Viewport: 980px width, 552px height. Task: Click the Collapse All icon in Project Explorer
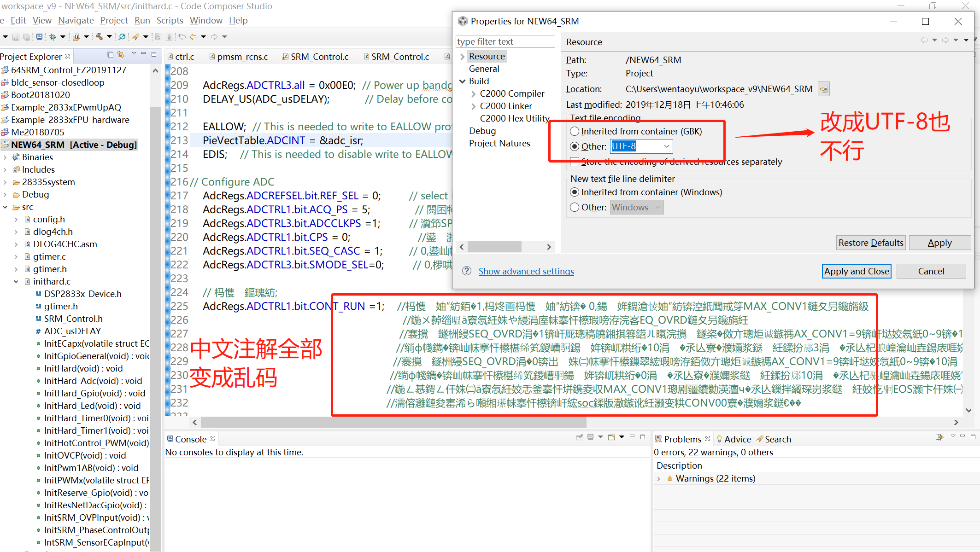[110, 55]
